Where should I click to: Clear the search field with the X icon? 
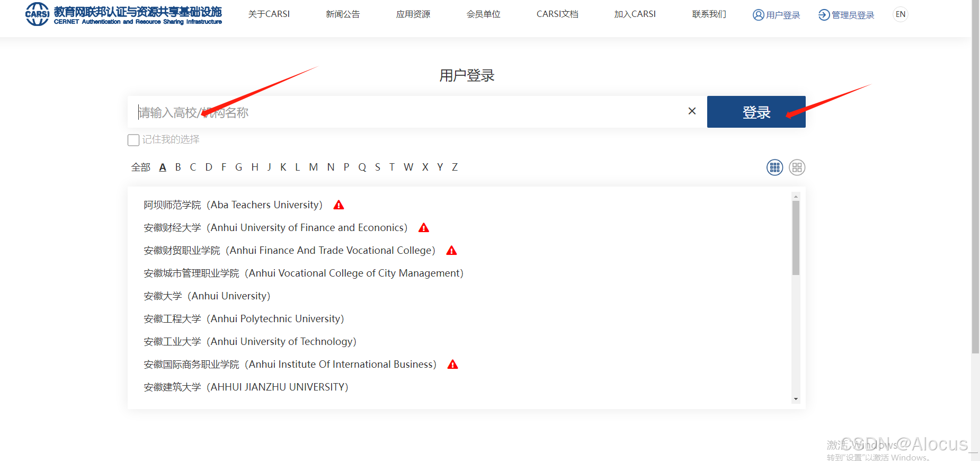click(x=692, y=111)
